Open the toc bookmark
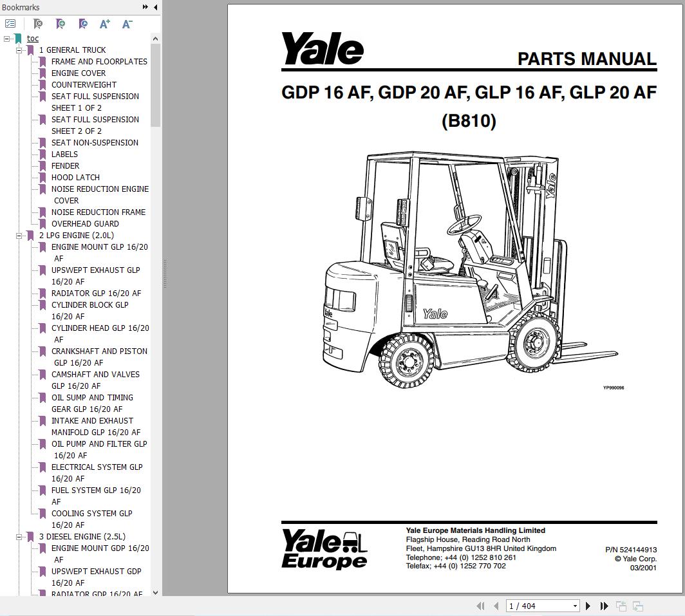This screenshot has height=616, width=685. tap(33, 39)
